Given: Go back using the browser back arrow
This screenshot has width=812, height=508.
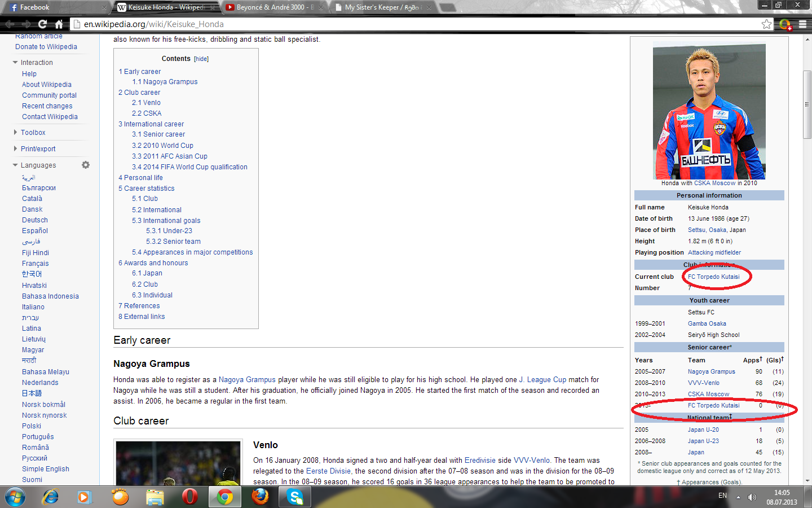Looking at the screenshot, I should click(10, 24).
